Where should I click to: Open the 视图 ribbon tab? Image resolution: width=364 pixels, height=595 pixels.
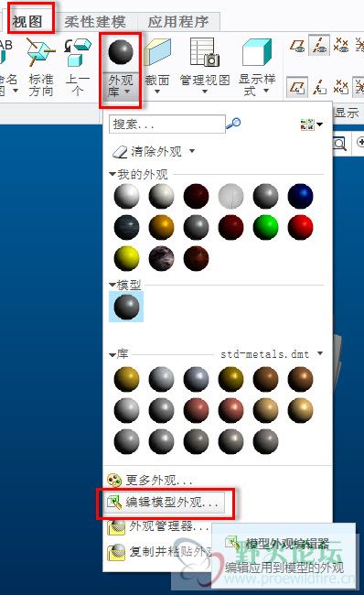coord(27,21)
